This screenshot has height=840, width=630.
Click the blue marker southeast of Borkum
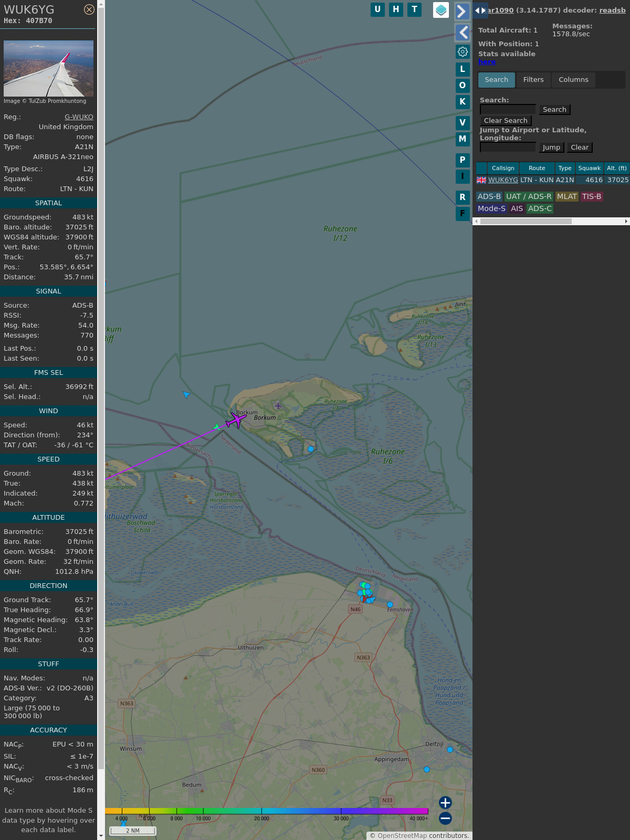tap(311, 449)
